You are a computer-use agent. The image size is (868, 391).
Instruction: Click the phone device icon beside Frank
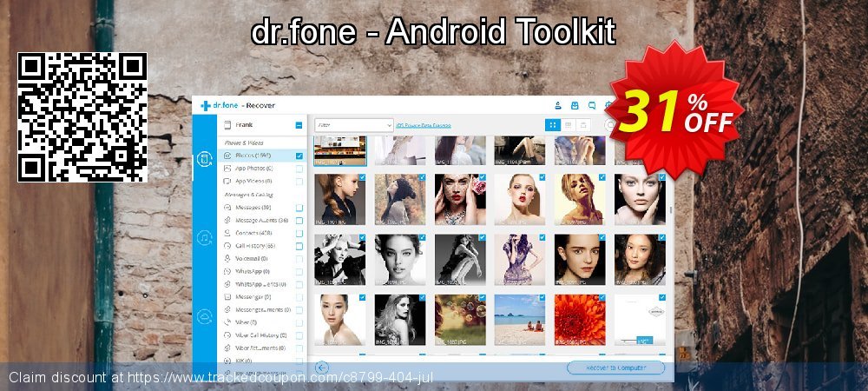point(227,125)
